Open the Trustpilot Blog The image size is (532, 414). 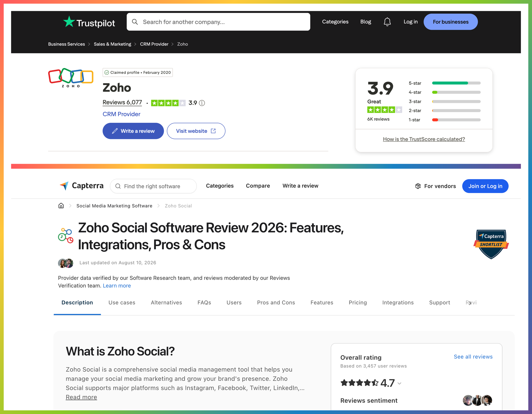(x=366, y=22)
